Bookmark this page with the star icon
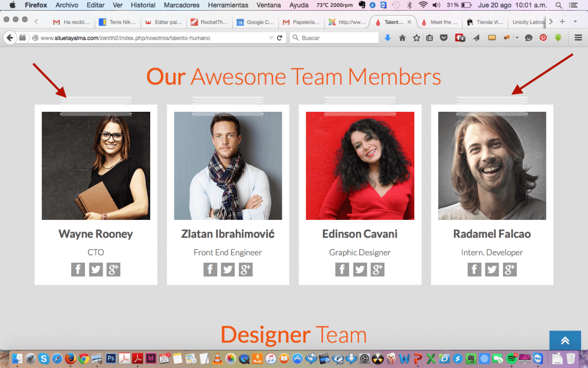The image size is (588, 368). 416,37
